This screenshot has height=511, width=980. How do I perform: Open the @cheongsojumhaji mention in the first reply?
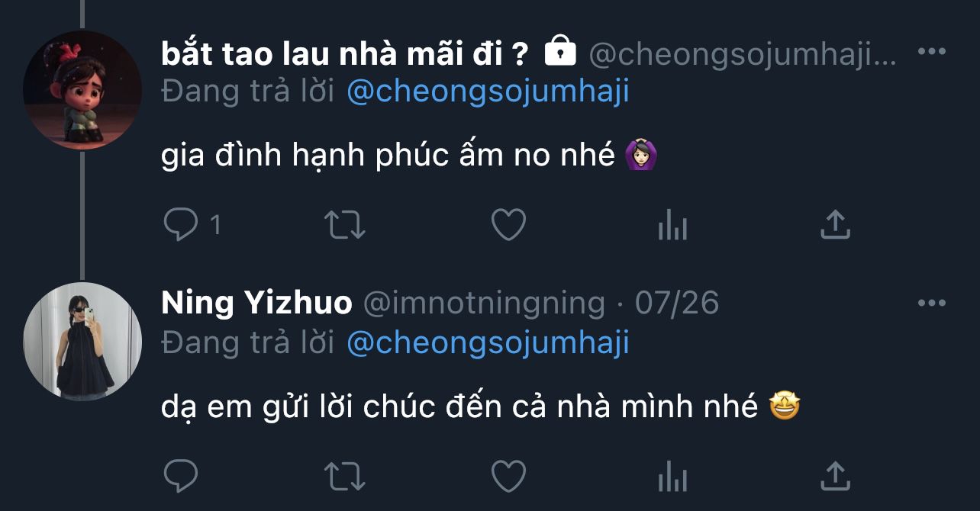tap(488, 92)
